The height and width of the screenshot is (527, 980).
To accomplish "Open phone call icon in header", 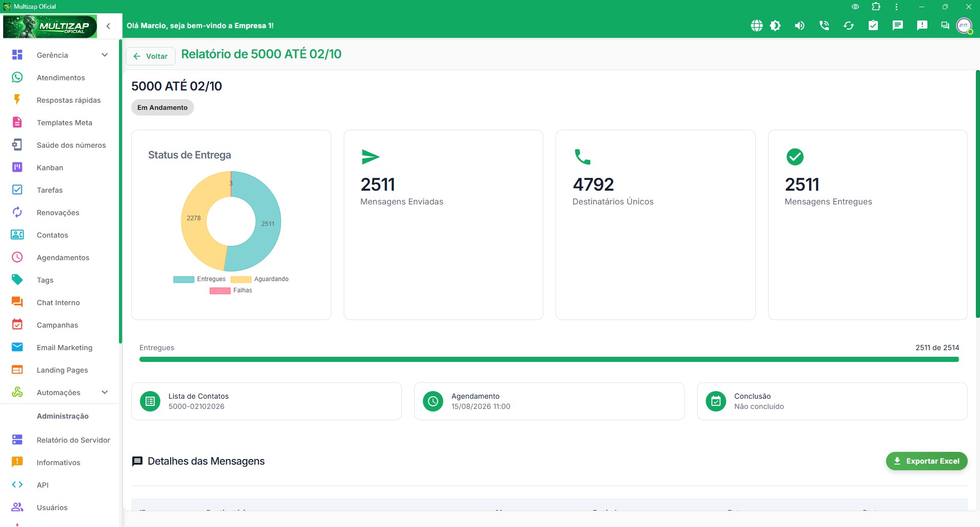I will [x=824, y=26].
